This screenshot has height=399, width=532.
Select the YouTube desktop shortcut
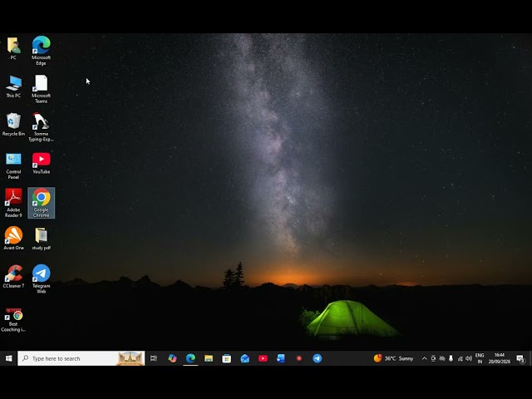point(41,163)
